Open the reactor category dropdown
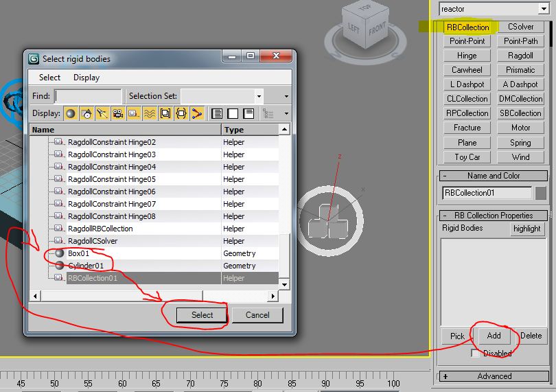Viewport: 556px width, 392px height. pos(544,8)
